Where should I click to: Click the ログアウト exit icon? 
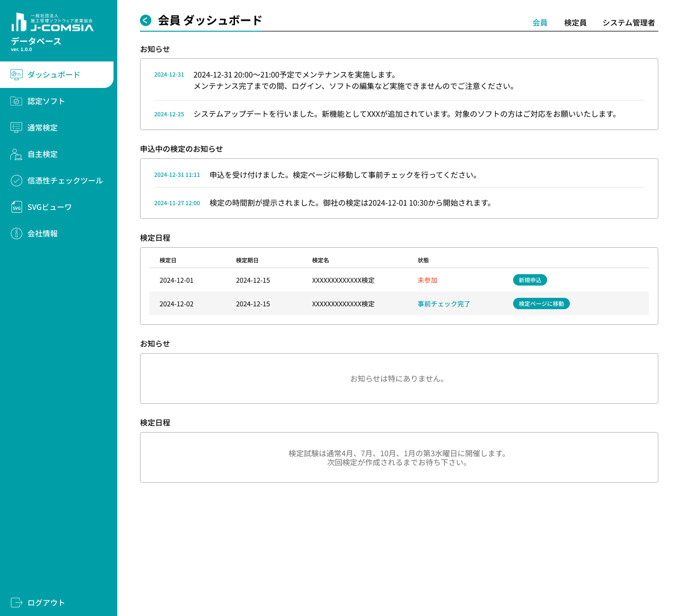17,602
